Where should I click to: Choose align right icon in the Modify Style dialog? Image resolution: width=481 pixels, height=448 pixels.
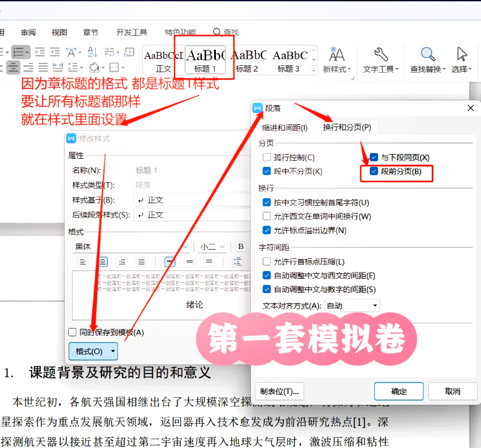click(x=122, y=262)
